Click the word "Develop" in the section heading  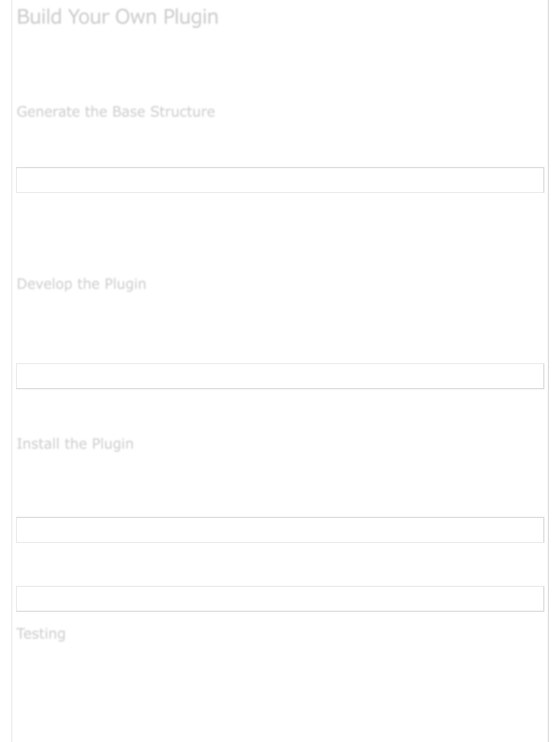(x=44, y=284)
